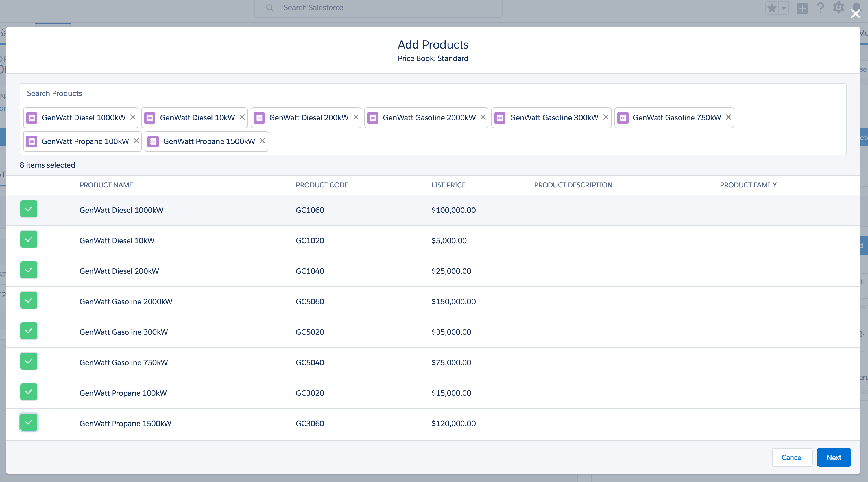Remove GenWatt Gasoline 300kW pill
The height and width of the screenshot is (482, 868).
(605, 117)
